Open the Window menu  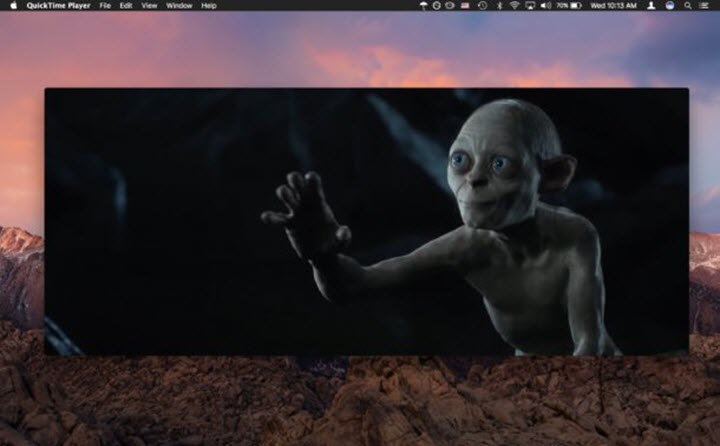(179, 6)
